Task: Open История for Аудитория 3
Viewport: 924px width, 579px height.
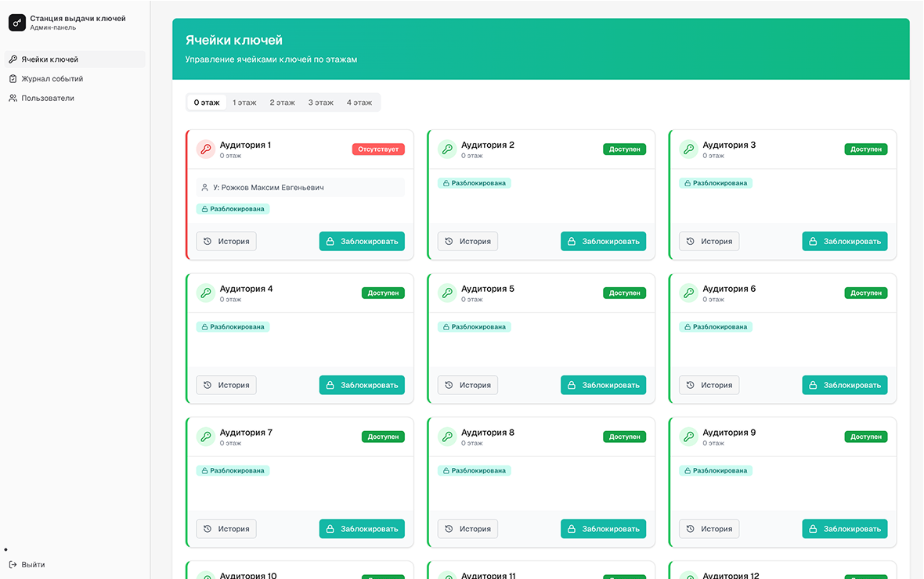Action: click(x=709, y=241)
